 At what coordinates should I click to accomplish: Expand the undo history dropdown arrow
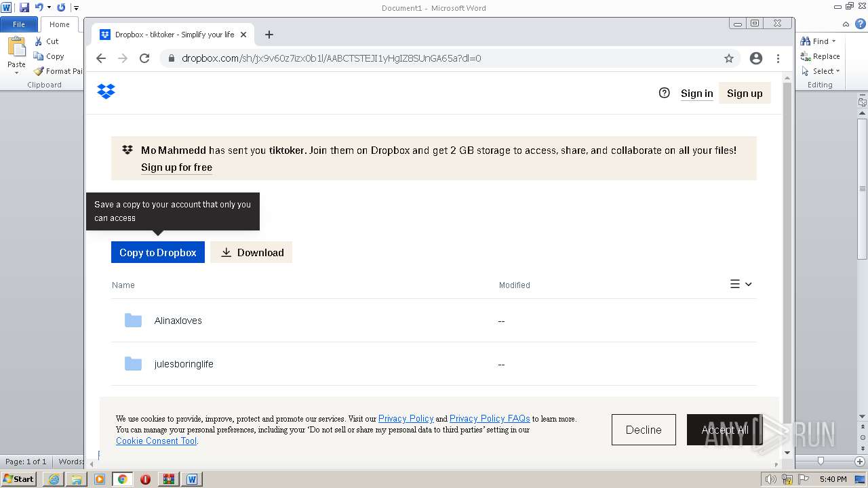pyautogui.click(x=49, y=7)
